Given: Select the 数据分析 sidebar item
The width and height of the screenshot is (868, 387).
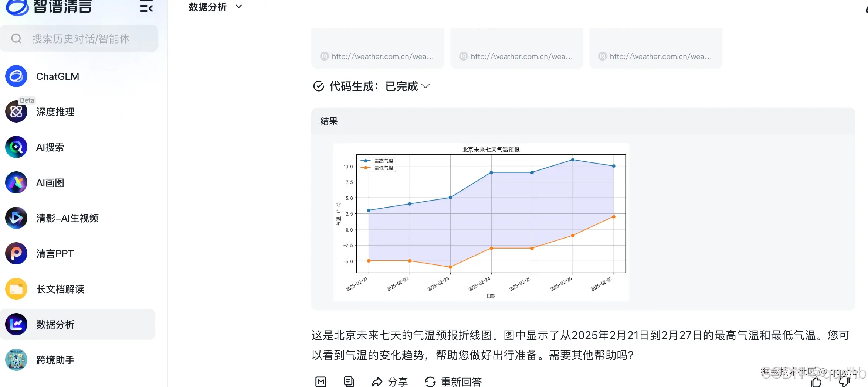Looking at the screenshot, I should 55,324.
